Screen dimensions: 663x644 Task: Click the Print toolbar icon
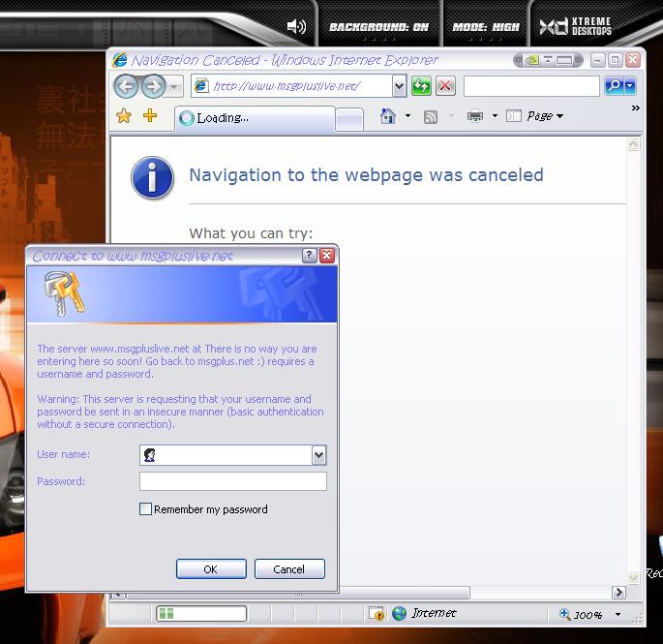pos(474,116)
